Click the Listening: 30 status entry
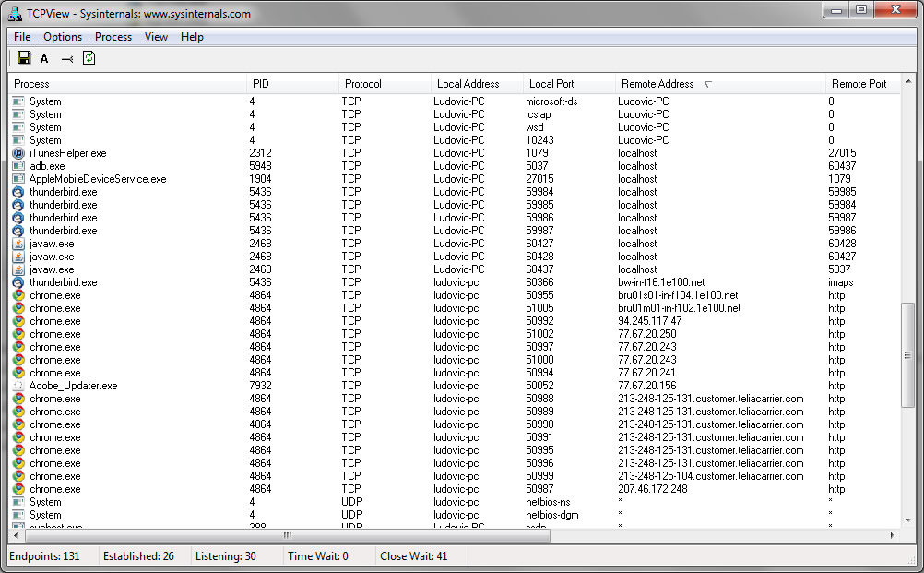This screenshot has width=924, height=573. (226, 556)
